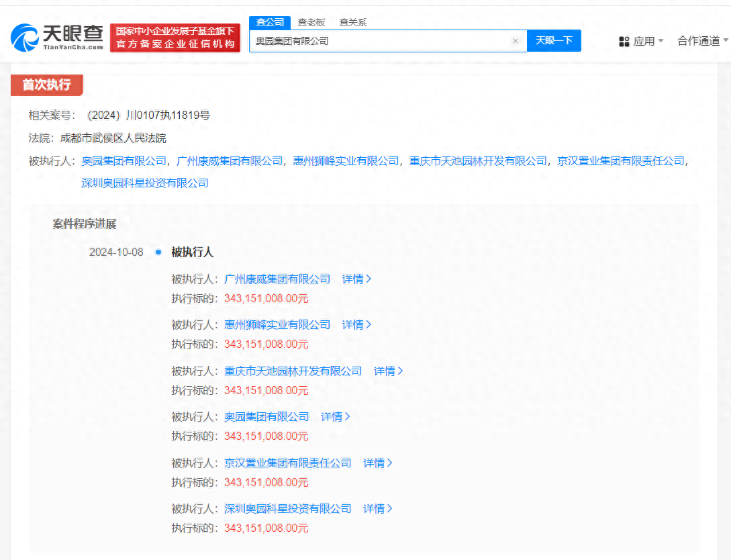
Task: Open 详情 for 京汉置业集团有限责任公司
Action: [x=378, y=463]
